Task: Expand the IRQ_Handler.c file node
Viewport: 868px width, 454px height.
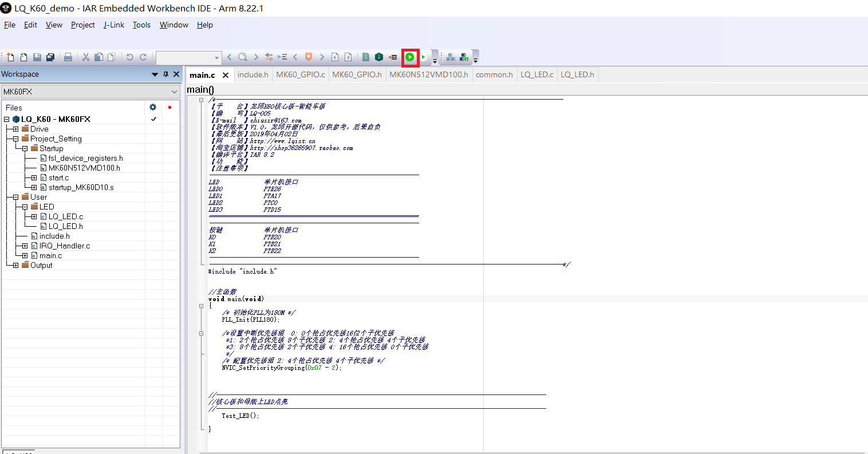Action: click(x=25, y=246)
